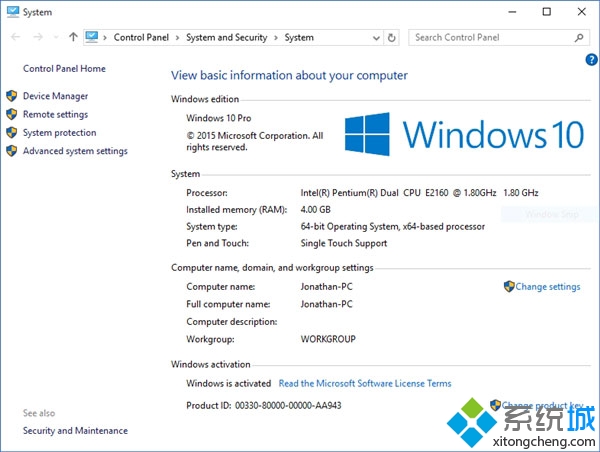Go up one level with Up arrow

[73, 37]
